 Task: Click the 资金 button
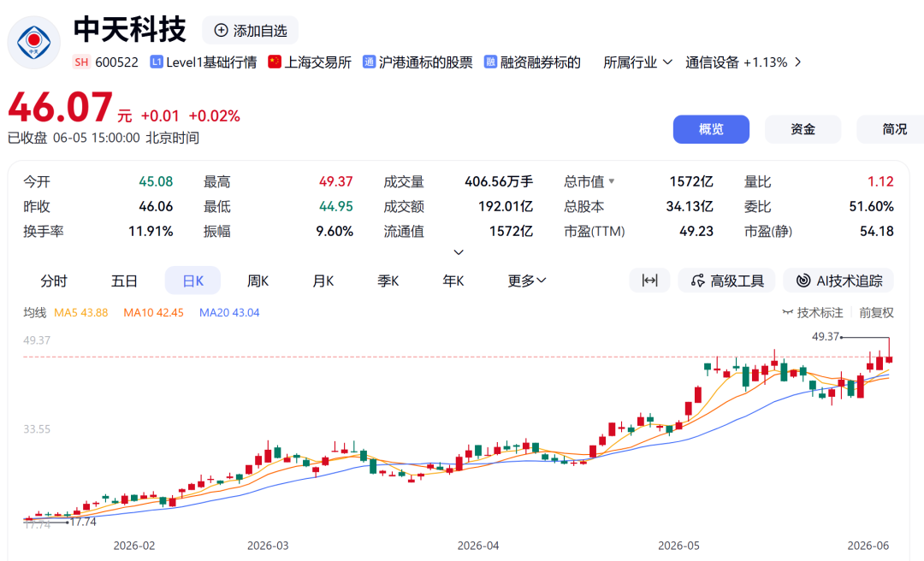click(x=803, y=129)
